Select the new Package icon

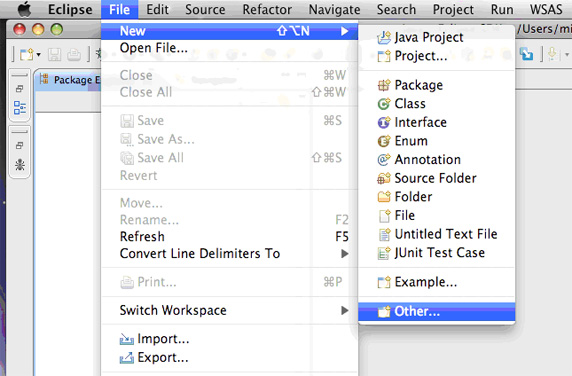[x=384, y=85]
